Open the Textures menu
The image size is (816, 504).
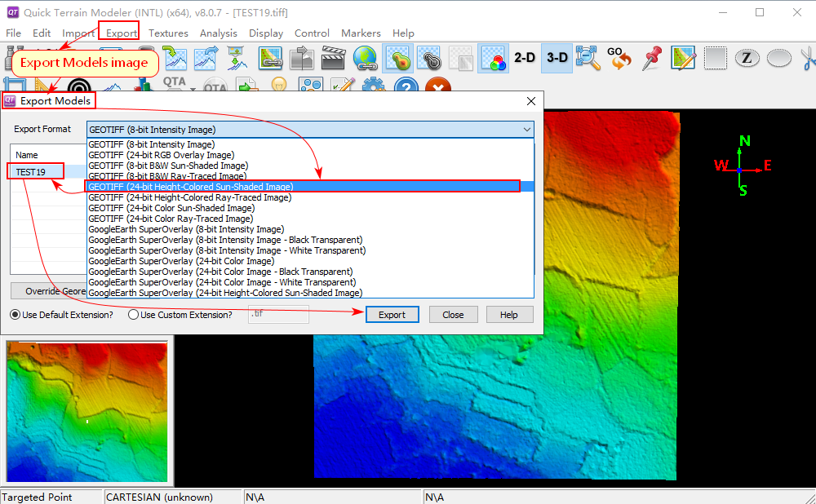[168, 33]
